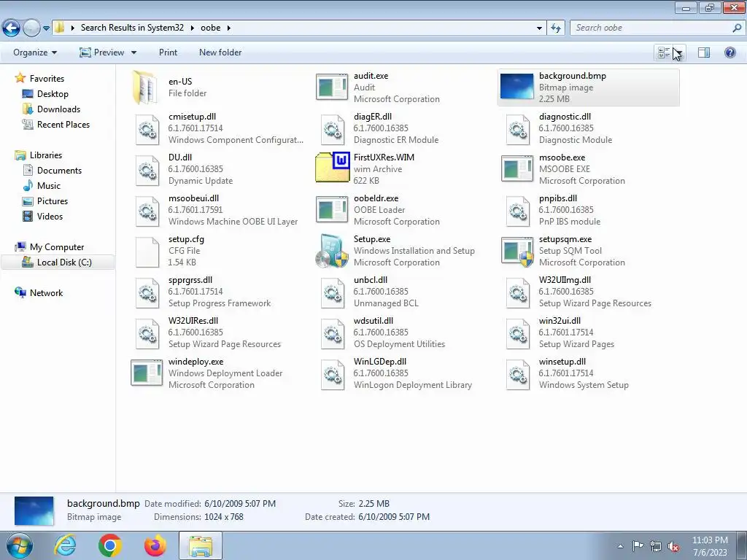Select the wdsutil.dll file icon
Screen dimensions: 747x560
tap(333, 333)
